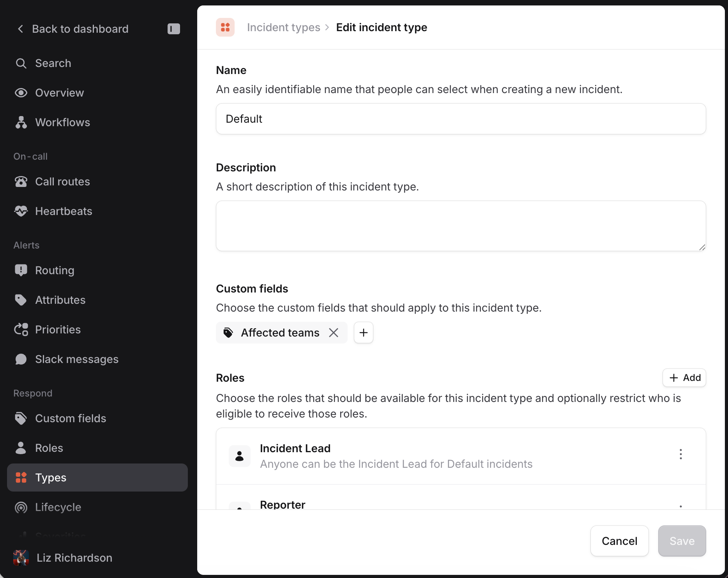
Task: Open options menu for Incident Lead role
Action: (x=681, y=454)
